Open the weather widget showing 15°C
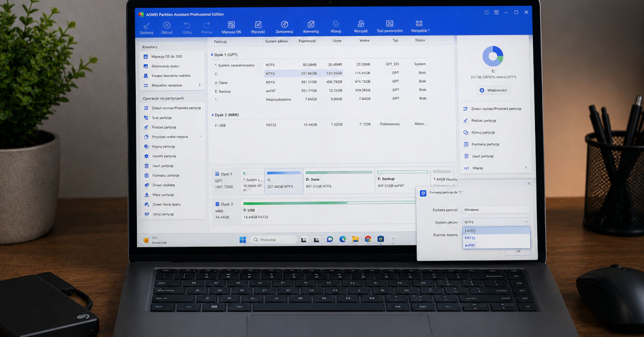Image resolution: width=644 pixels, height=337 pixels. click(155, 240)
